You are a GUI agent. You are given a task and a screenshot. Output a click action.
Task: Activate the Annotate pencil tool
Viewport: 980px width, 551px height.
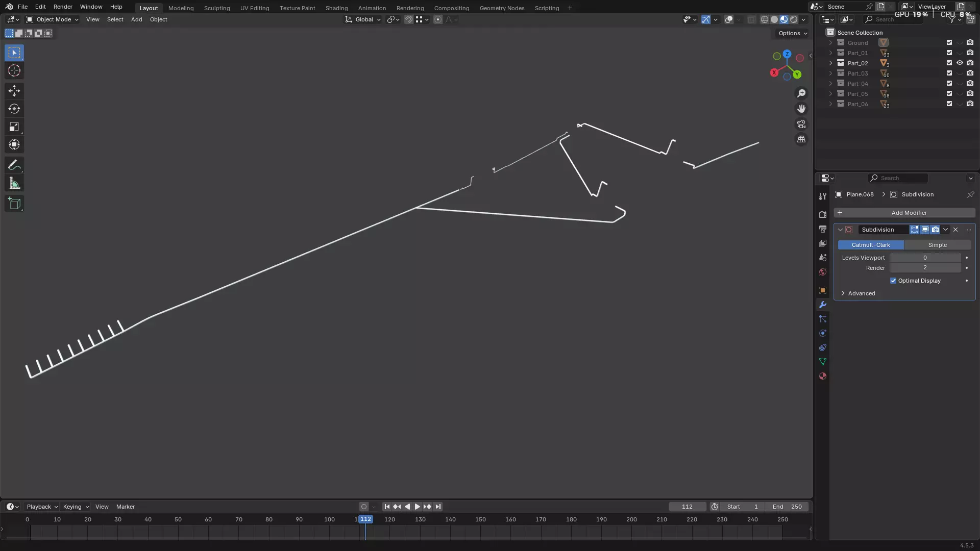14,165
